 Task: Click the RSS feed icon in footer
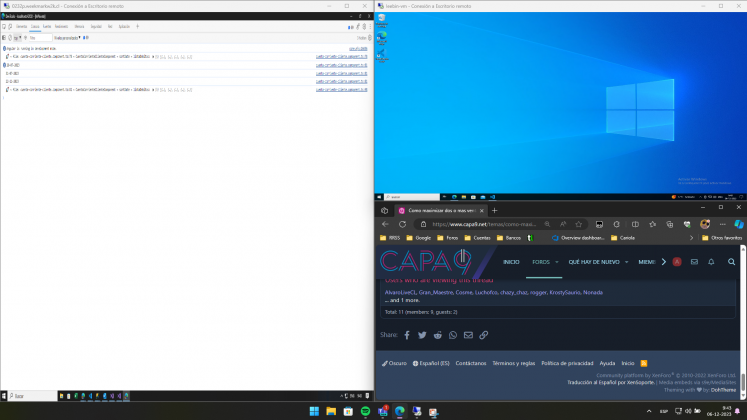(644, 363)
